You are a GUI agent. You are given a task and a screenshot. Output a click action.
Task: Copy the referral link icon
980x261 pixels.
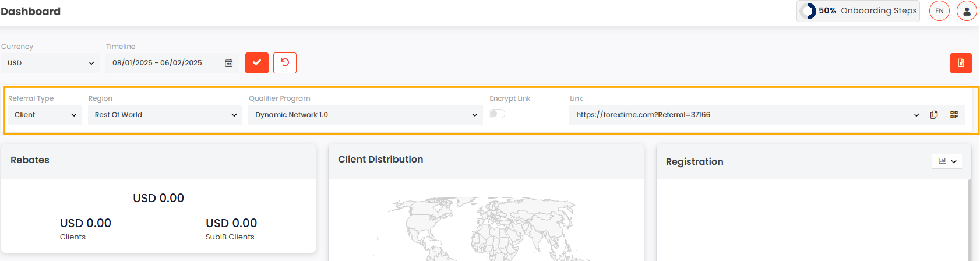934,115
